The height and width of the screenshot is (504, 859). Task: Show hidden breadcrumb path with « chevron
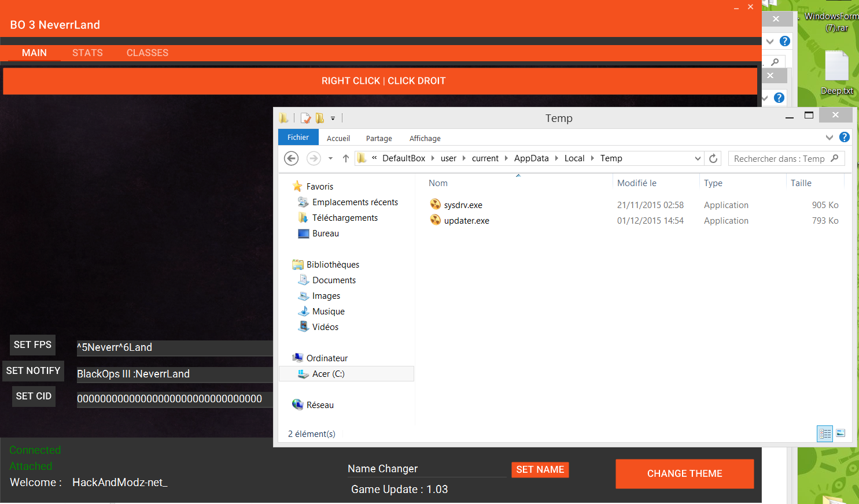(374, 158)
